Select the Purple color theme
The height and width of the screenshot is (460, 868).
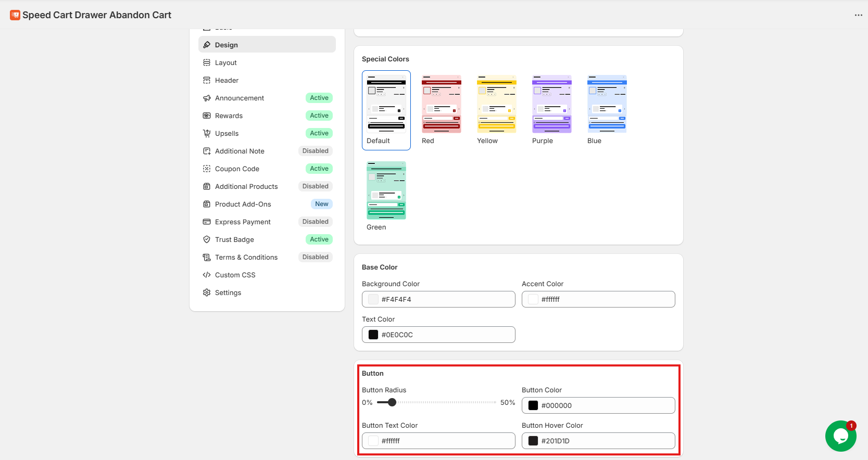point(551,104)
